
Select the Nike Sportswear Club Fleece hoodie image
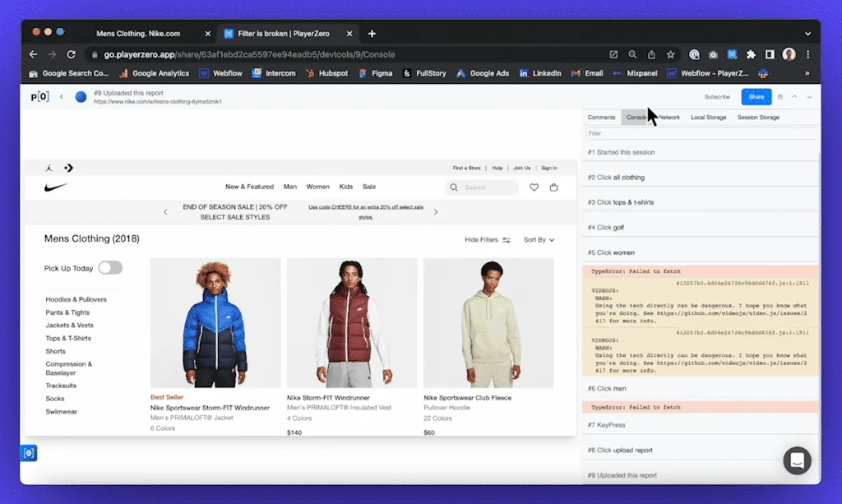(492, 323)
